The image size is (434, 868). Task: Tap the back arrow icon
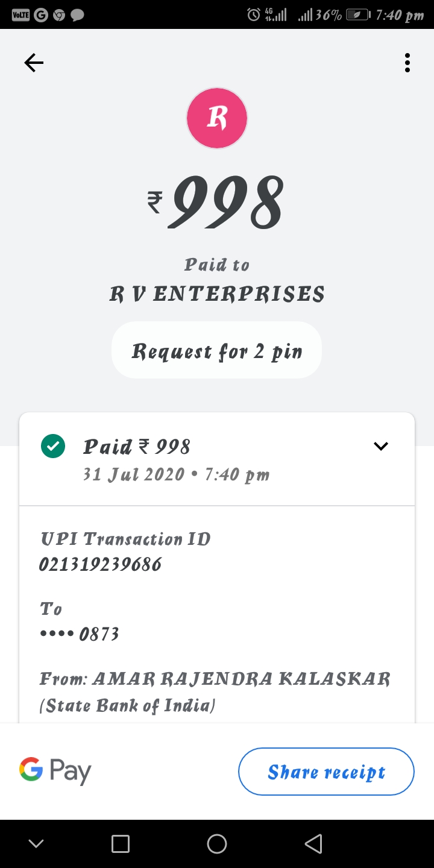click(x=34, y=63)
